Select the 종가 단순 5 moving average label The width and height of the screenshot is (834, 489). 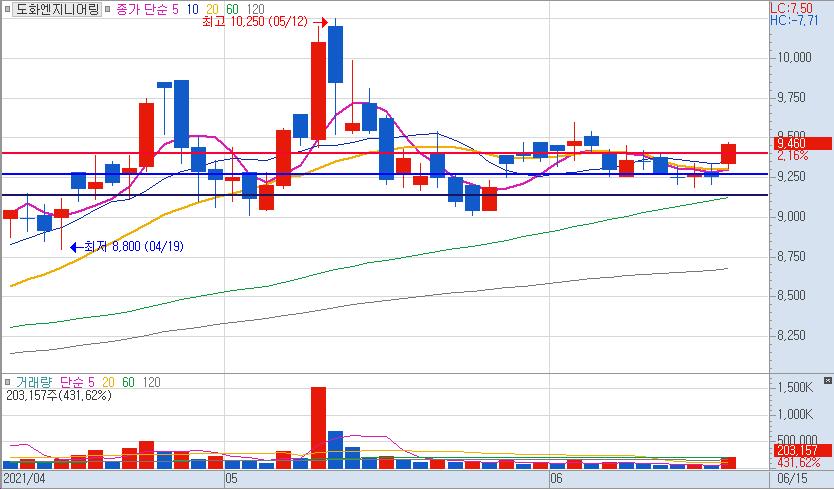[147, 9]
